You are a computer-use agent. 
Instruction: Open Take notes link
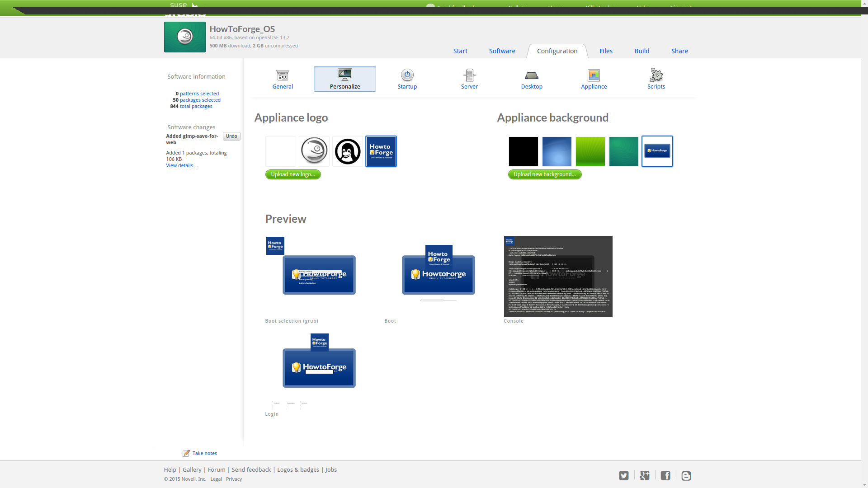[x=205, y=453]
